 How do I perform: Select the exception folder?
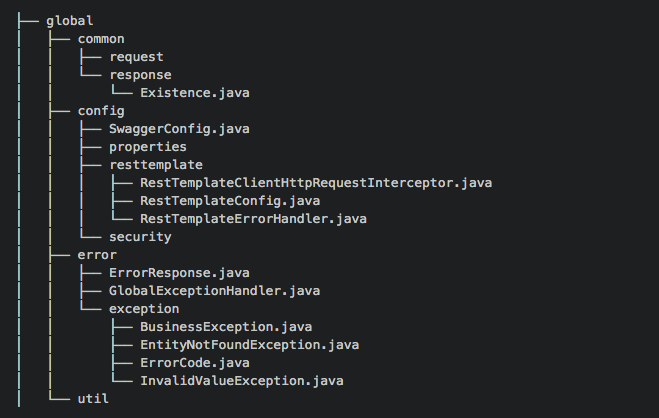click(x=144, y=309)
